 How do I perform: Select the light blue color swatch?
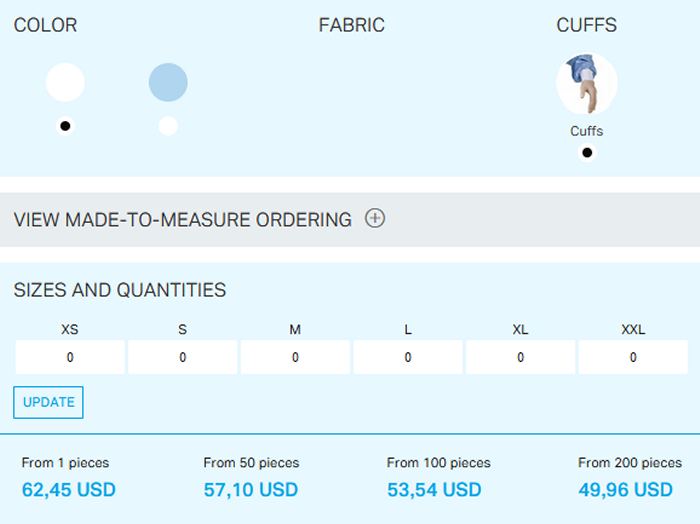coord(168,82)
